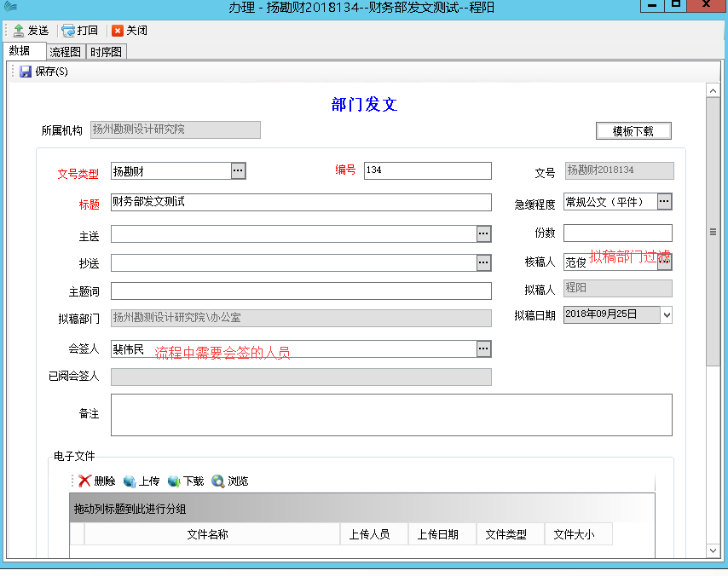This screenshot has height=576, width=728.
Task: Open the 主送 ellipsis selector
Action: (x=483, y=234)
